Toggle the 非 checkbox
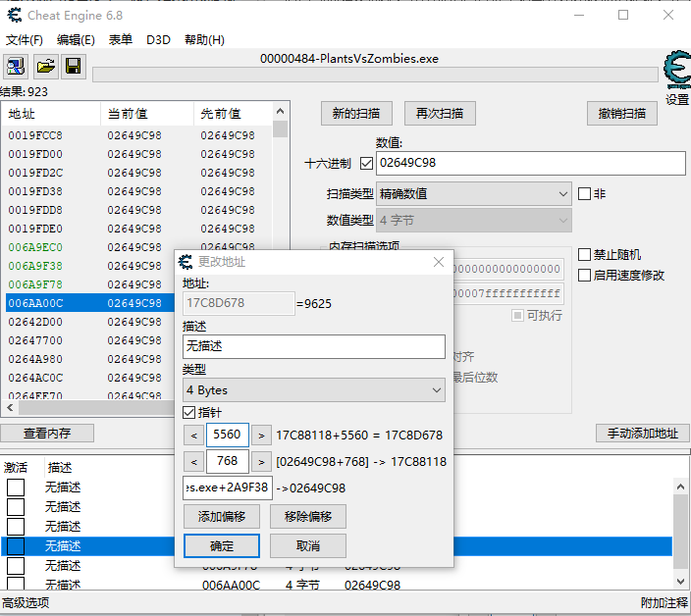The image size is (691, 616). [584, 194]
